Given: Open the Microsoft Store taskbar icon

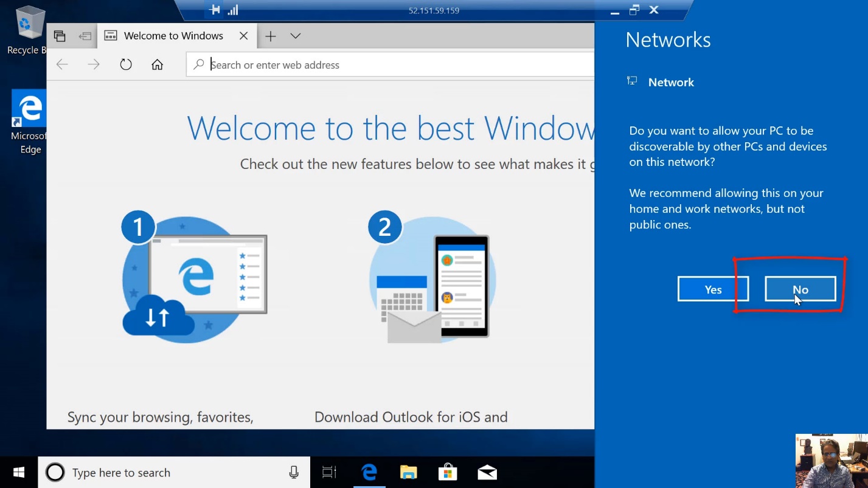Looking at the screenshot, I should point(448,472).
